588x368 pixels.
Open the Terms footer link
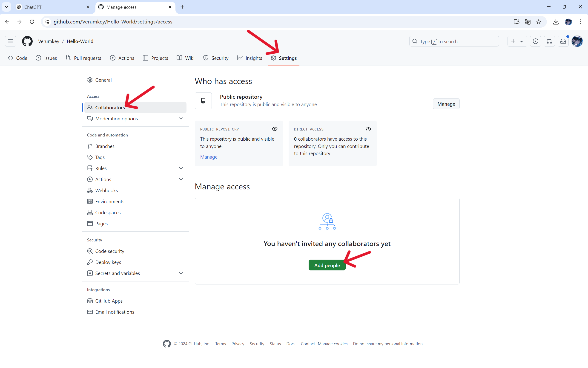point(221,344)
